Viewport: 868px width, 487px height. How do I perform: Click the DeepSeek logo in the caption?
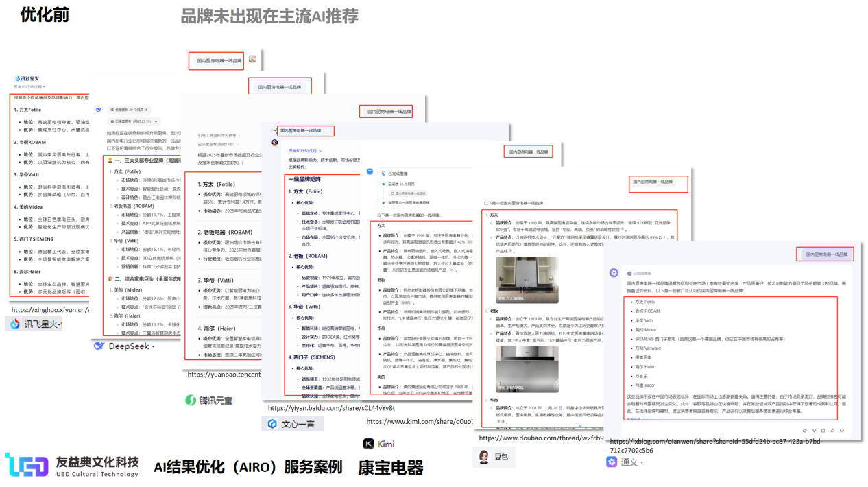[x=99, y=346]
